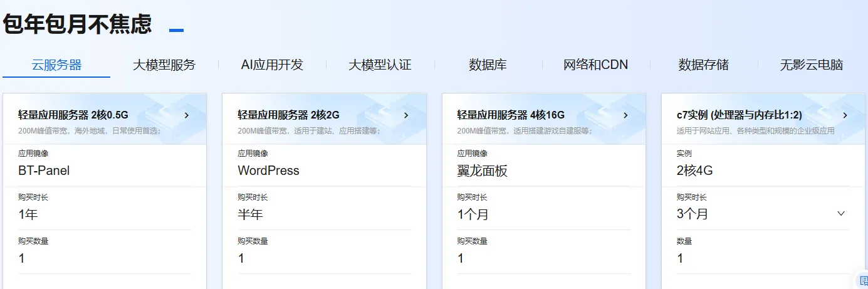The height and width of the screenshot is (289, 868).
Task: Click 应用镜像 label in the 2核2G card
Action: tap(253, 154)
